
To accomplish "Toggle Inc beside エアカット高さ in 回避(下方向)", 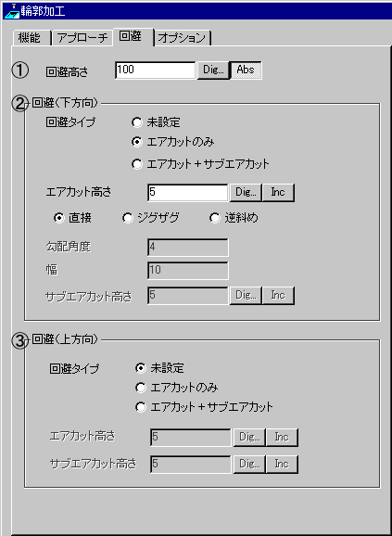I will coord(278,193).
